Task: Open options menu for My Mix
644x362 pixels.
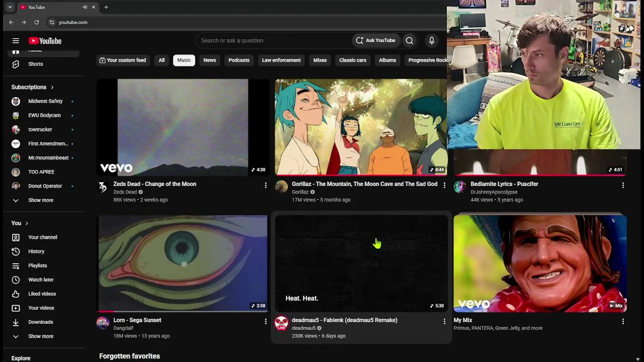Action: click(x=623, y=321)
